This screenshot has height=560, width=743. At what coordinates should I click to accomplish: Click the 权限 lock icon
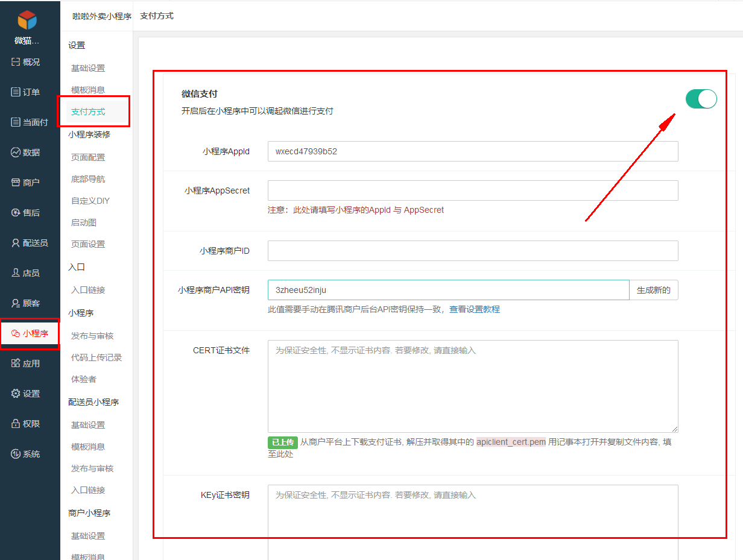pyautogui.click(x=16, y=423)
